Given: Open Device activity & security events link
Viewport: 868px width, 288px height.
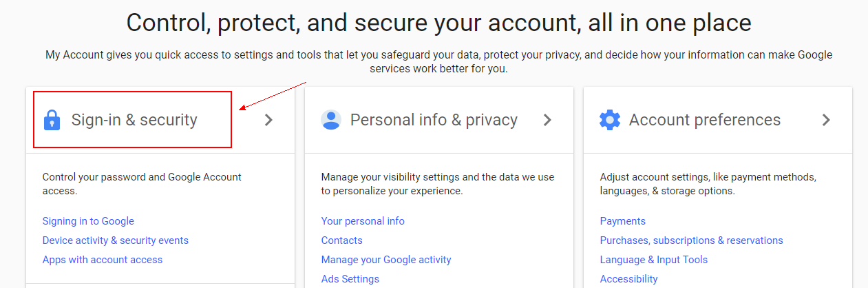Looking at the screenshot, I should click(x=116, y=240).
